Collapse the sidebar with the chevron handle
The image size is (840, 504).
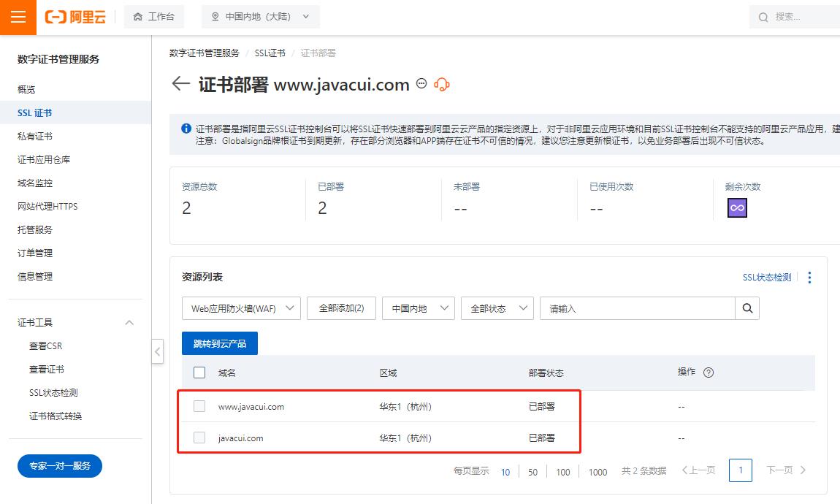point(158,351)
